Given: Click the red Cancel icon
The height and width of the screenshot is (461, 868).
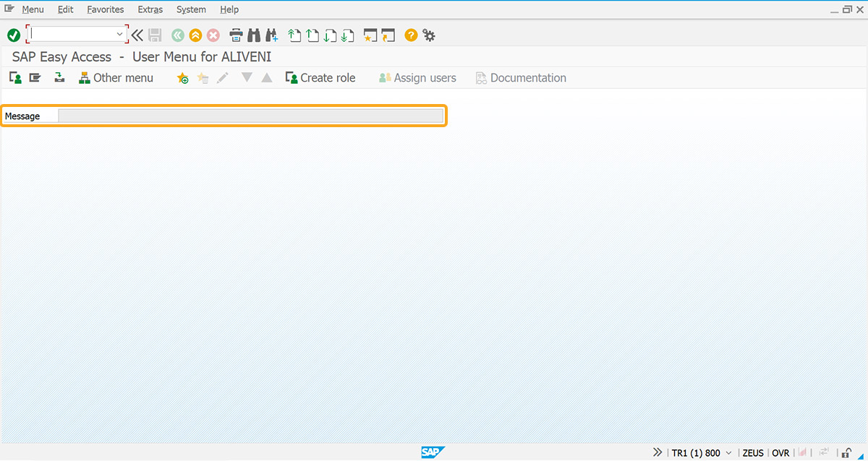Looking at the screenshot, I should pos(213,35).
